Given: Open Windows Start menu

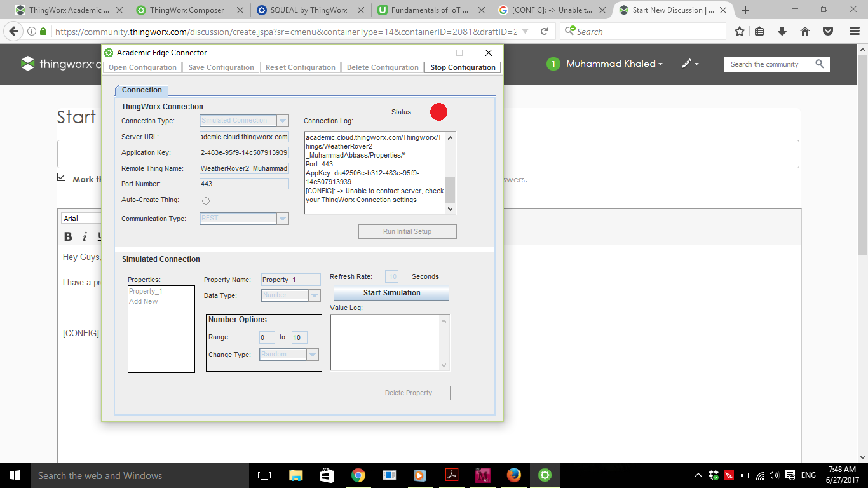Looking at the screenshot, I should (14, 475).
